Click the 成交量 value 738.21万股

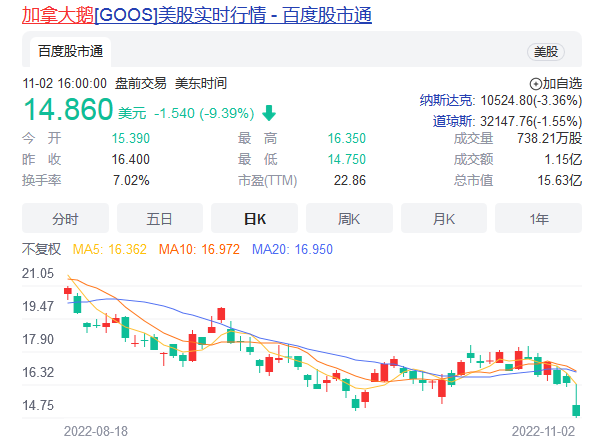[x=549, y=139]
